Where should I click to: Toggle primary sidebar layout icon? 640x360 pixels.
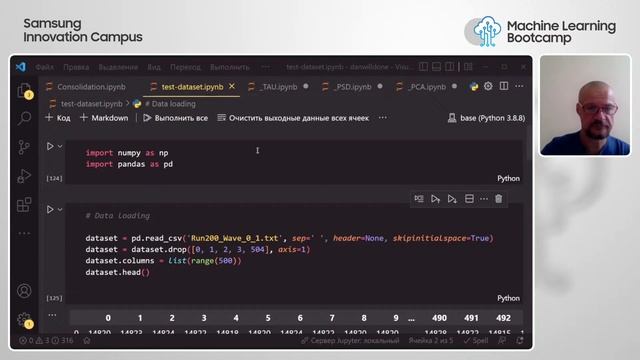(423, 67)
